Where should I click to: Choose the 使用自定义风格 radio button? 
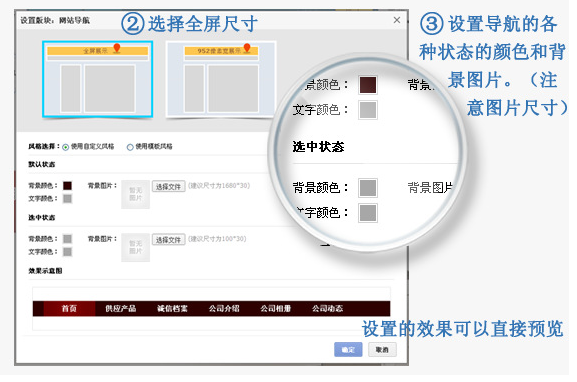point(66,147)
